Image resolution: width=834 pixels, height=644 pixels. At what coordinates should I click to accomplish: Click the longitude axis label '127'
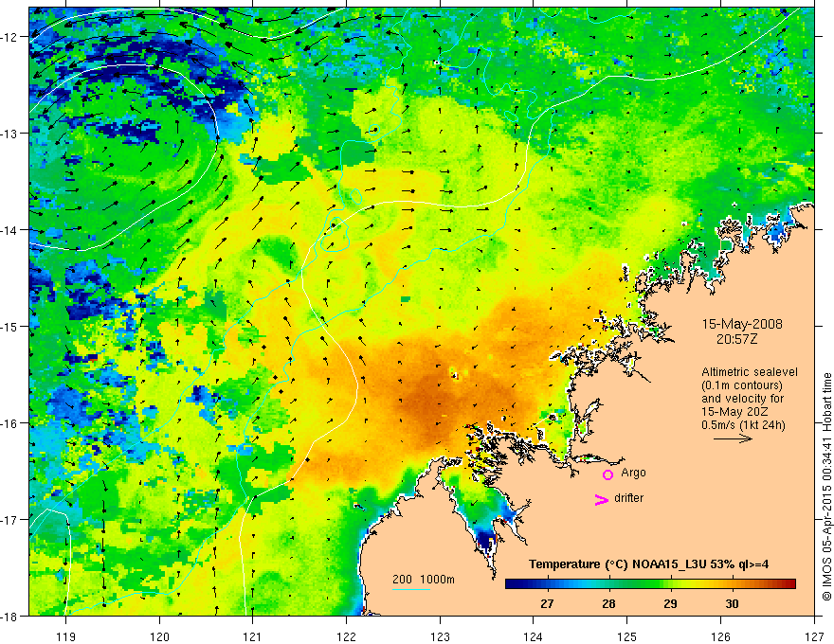(814, 636)
